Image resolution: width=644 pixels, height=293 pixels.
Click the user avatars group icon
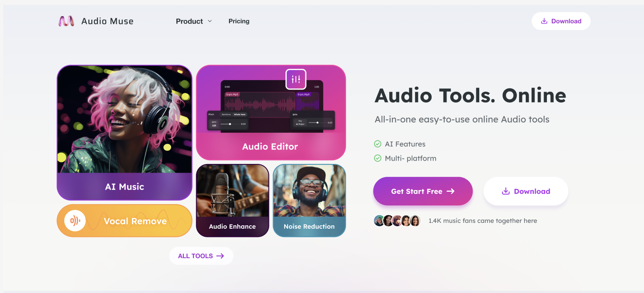(398, 221)
